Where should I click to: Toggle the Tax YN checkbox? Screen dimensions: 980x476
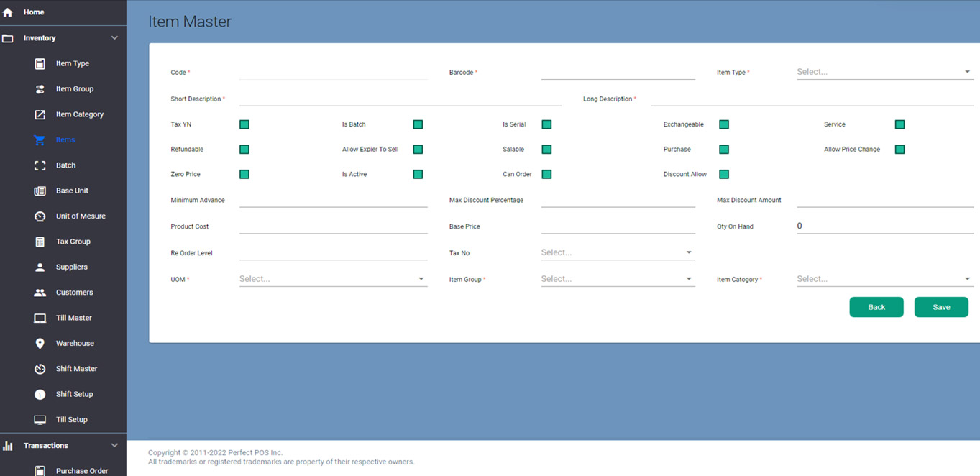coord(244,124)
